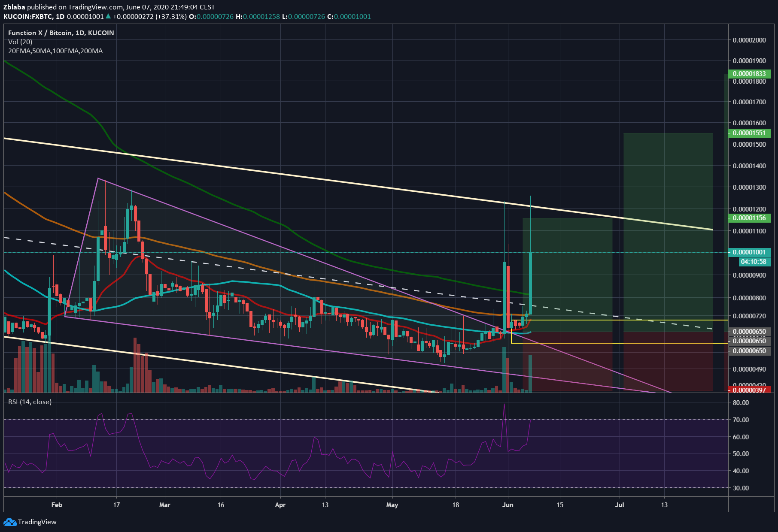Click the Function X / Bitcoin chart title
The width and height of the screenshot is (778, 532).
pyautogui.click(x=61, y=33)
